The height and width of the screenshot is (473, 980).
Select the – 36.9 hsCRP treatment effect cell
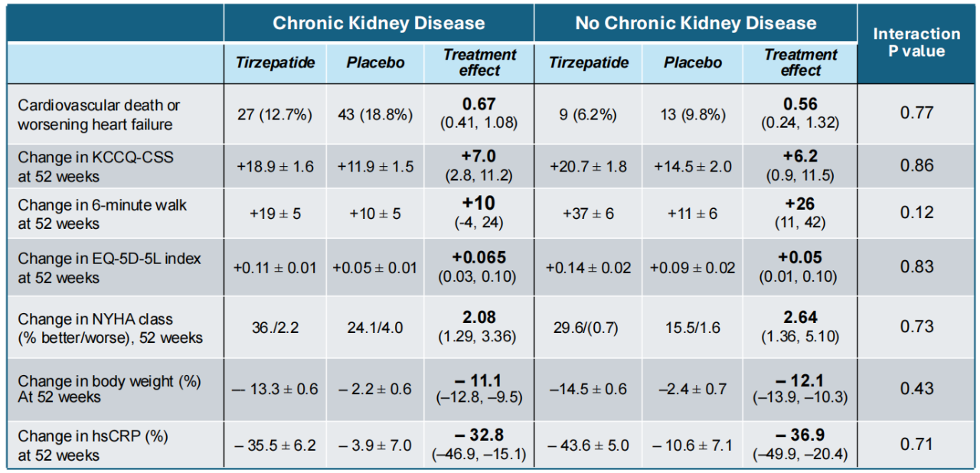point(800,435)
